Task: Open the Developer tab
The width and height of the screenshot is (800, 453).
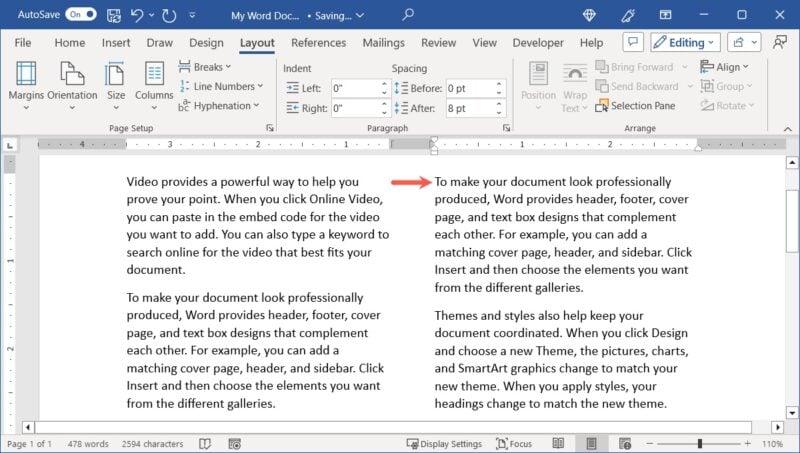Action: [538, 43]
